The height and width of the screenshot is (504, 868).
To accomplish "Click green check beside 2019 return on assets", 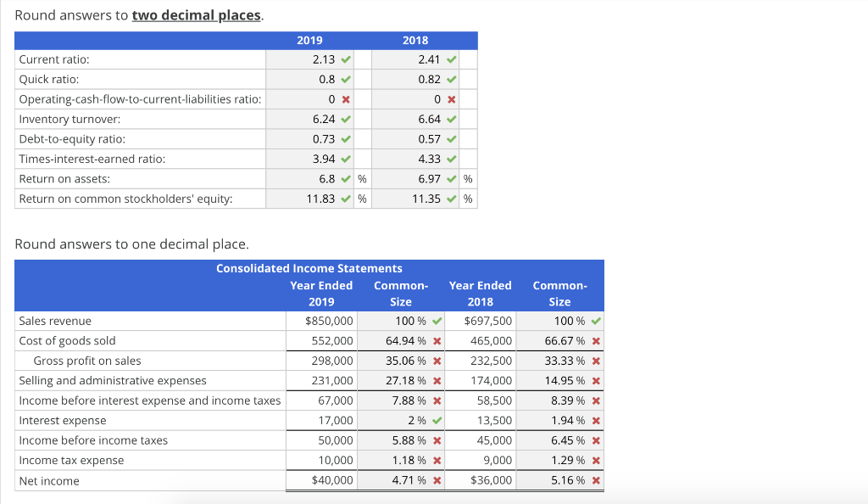I will click(346, 179).
